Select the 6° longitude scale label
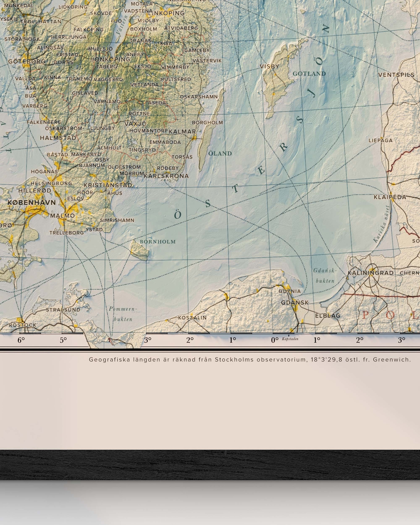The image size is (420, 525). point(21,340)
